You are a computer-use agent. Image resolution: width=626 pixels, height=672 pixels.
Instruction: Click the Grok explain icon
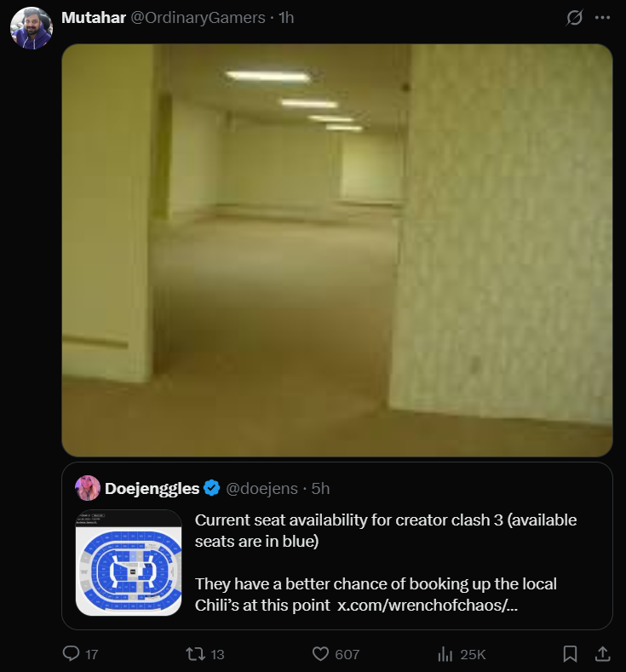pyautogui.click(x=574, y=18)
